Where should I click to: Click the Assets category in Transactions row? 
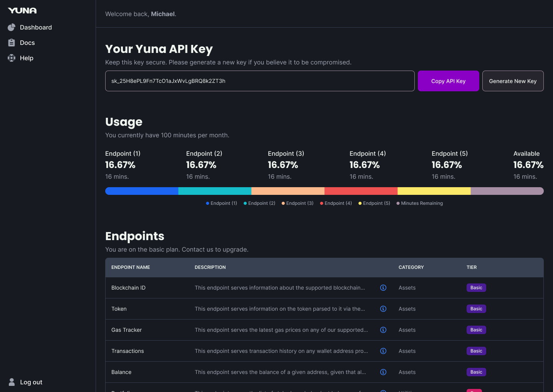(407, 351)
